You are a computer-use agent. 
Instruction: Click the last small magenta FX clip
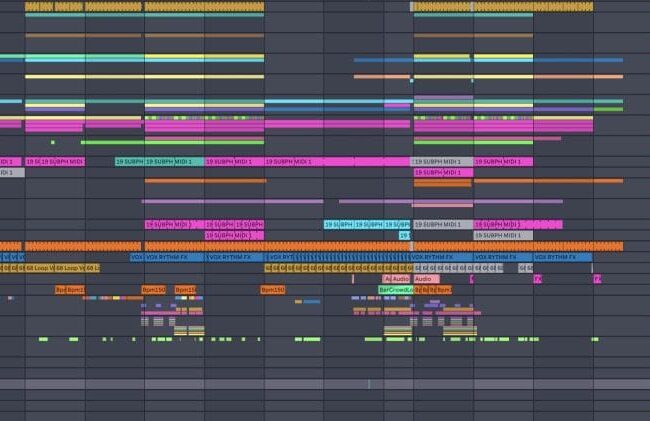tap(596, 279)
